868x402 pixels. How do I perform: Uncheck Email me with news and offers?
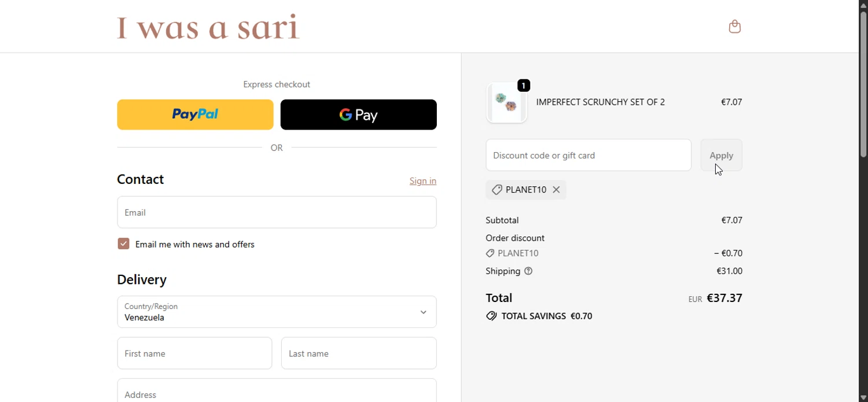123,244
